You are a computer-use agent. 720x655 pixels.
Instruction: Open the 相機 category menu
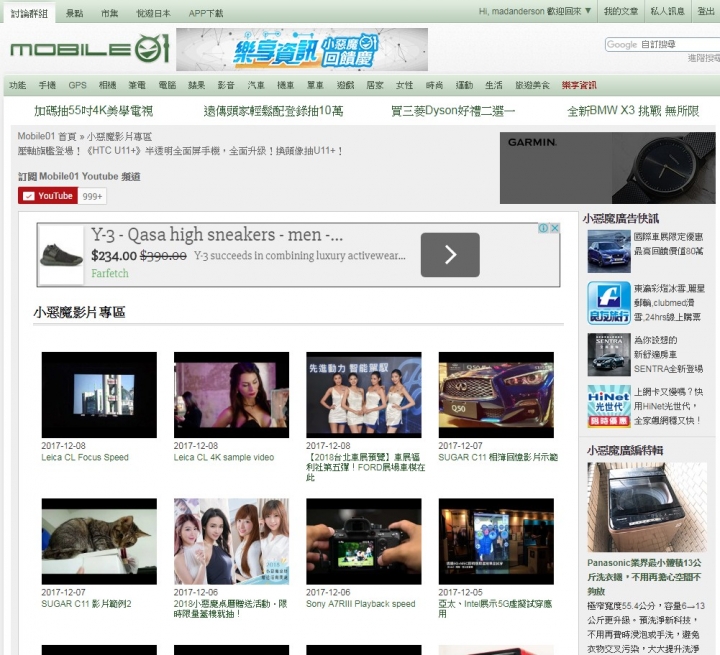[x=107, y=85]
